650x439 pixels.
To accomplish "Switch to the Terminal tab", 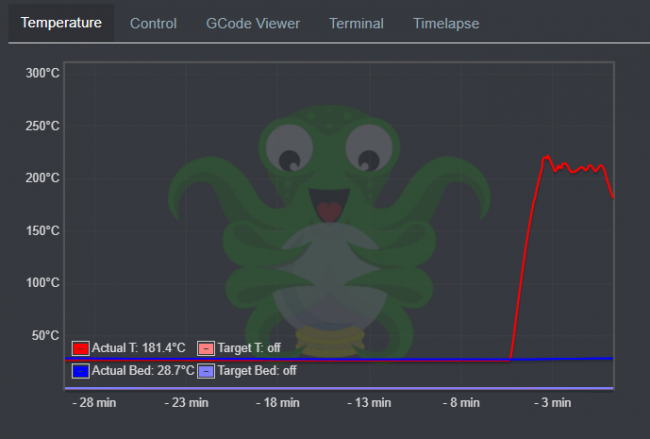I will (x=357, y=24).
